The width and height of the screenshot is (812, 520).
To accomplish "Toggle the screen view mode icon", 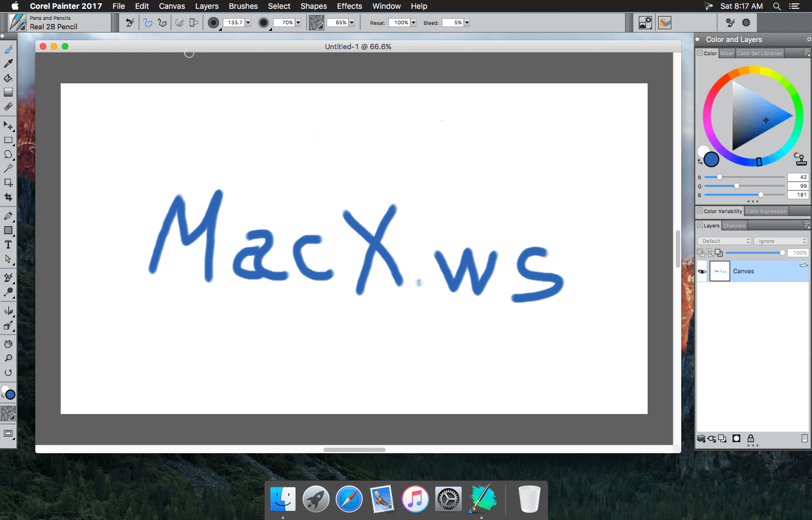I will [8, 433].
